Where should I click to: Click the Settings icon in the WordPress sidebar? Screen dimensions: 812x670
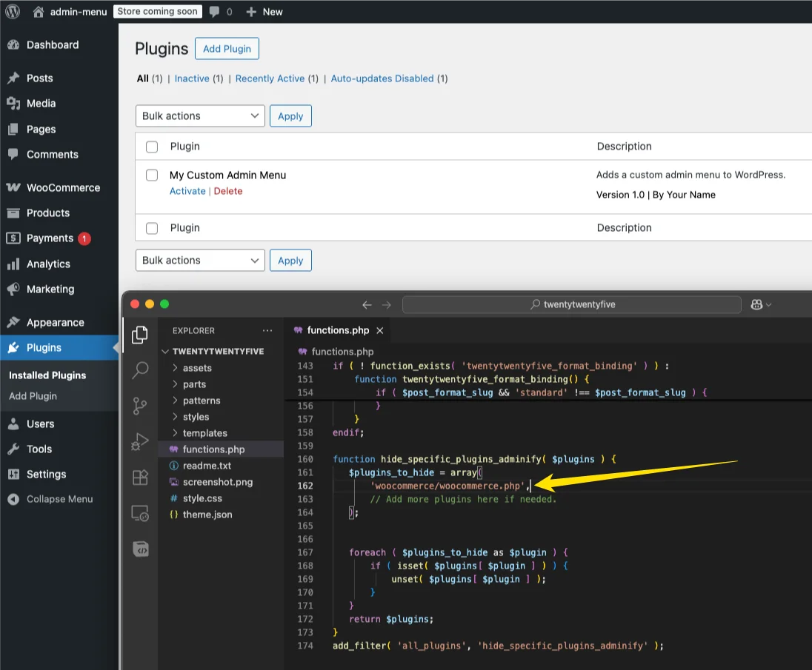pos(13,474)
